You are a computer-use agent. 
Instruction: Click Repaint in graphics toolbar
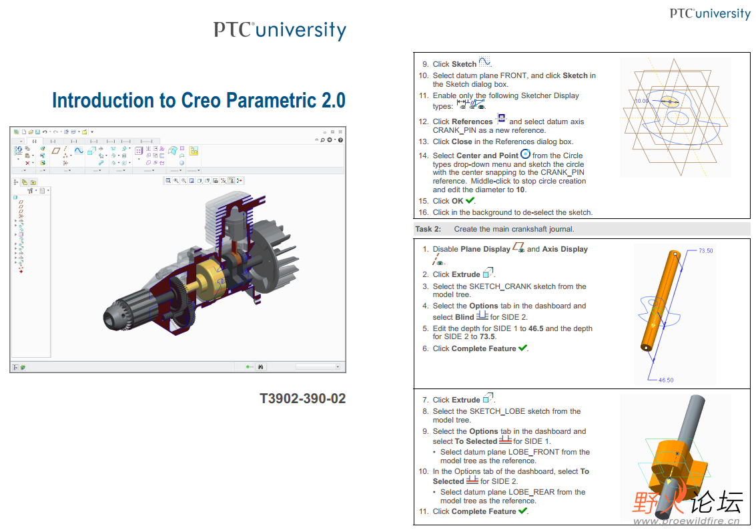pyautogui.click(x=192, y=180)
